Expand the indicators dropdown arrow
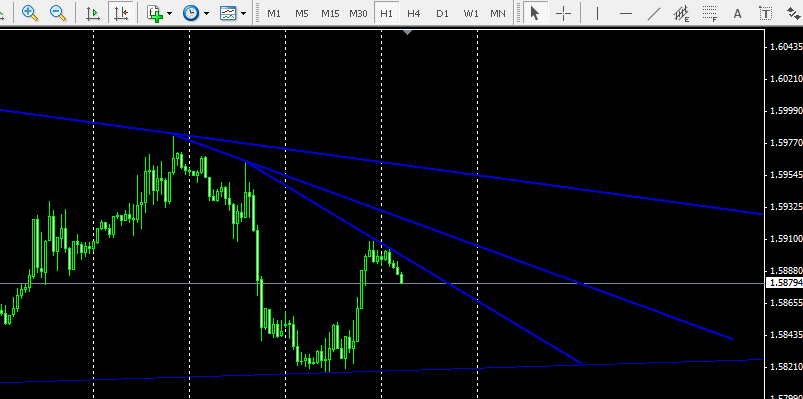This screenshot has height=399, width=803. tap(170, 14)
